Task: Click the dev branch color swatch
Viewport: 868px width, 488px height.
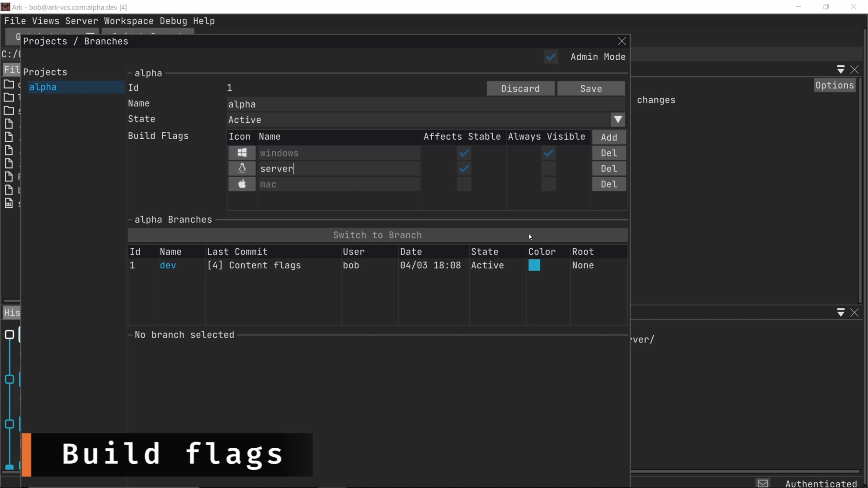Action: coord(534,265)
